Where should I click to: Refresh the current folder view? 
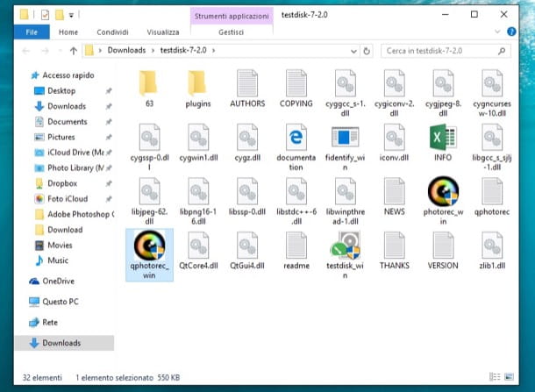click(x=367, y=51)
